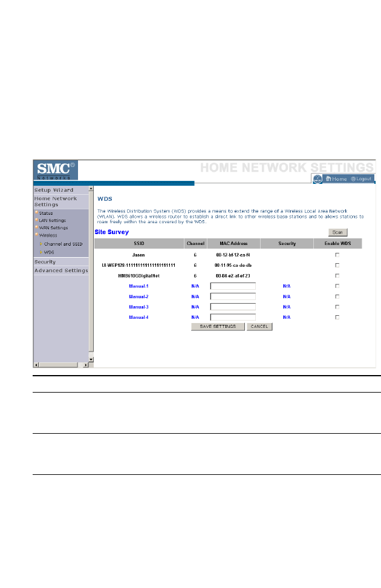Open Status page in sidebar

[46, 213]
